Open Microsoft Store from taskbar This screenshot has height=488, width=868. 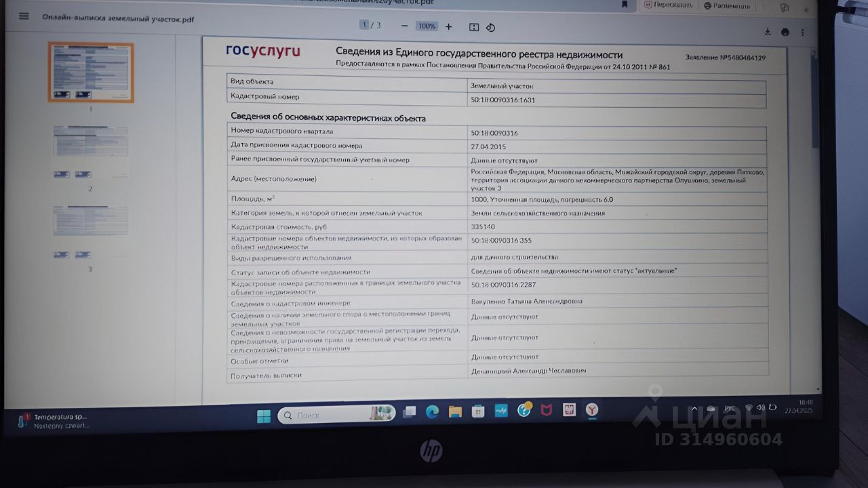click(478, 411)
